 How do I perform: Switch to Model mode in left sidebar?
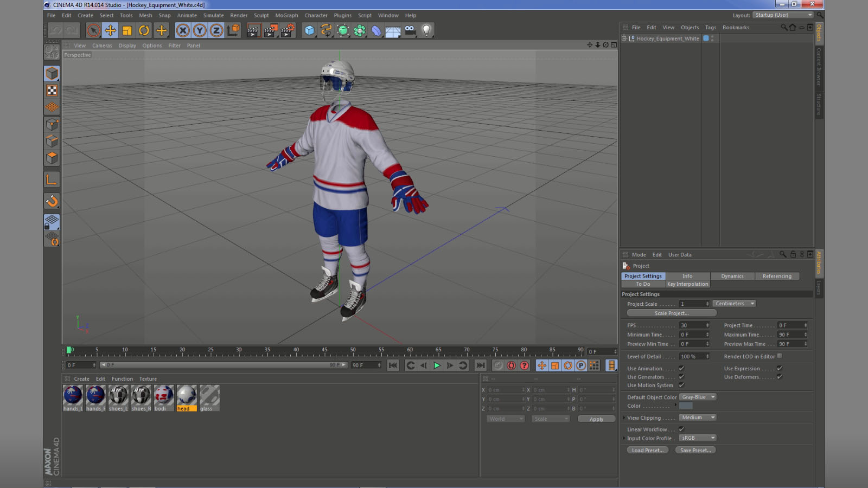(x=52, y=73)
